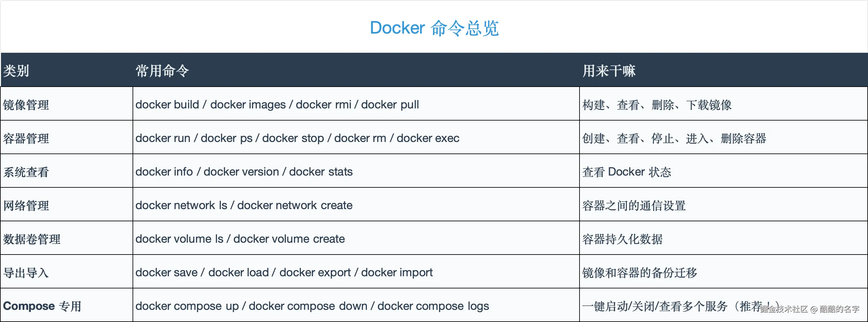The height and width of the screenshot is (322, 868).
Task: Select the "容器管理" category cell
Action: coord(26,138)
